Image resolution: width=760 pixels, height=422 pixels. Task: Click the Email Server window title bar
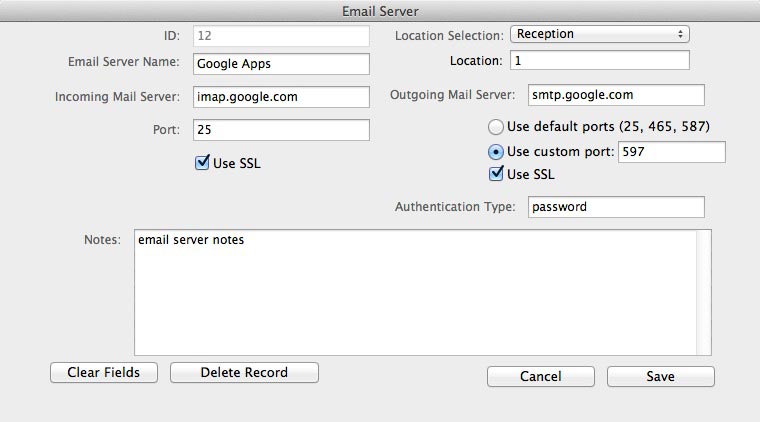380,11
